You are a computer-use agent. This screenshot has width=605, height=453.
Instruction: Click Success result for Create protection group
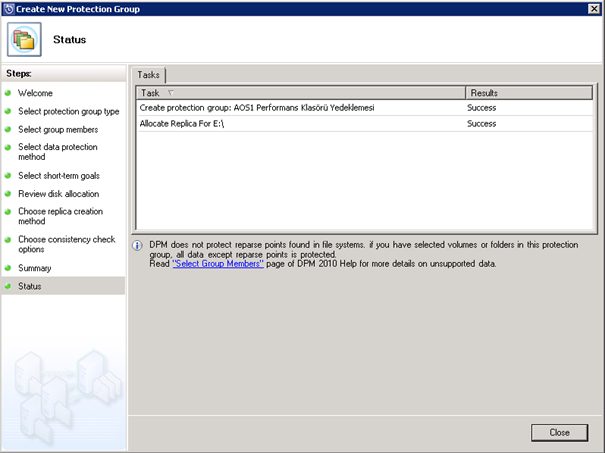pos(481,108)
